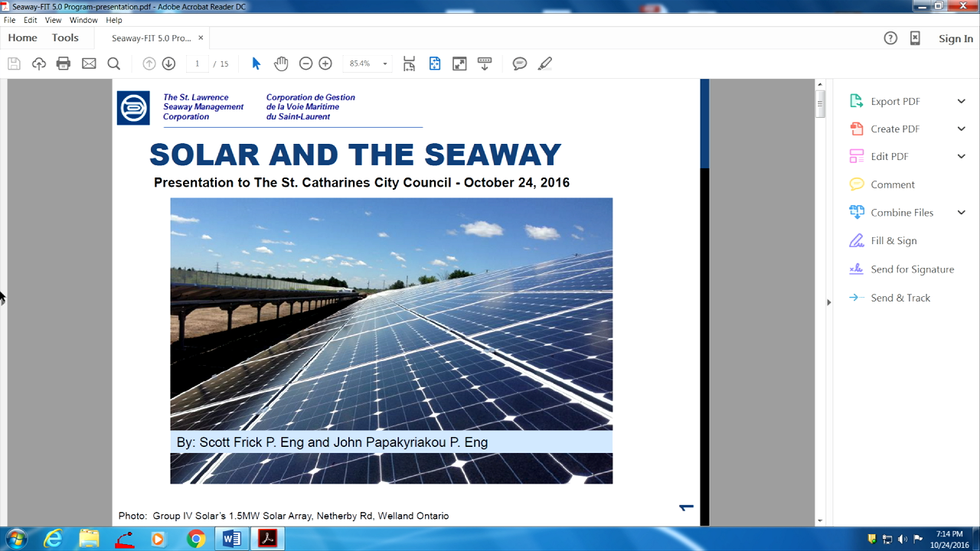Expand the Combine Files chevron
The height and width of the screenshot is (551, 980).
962,212
